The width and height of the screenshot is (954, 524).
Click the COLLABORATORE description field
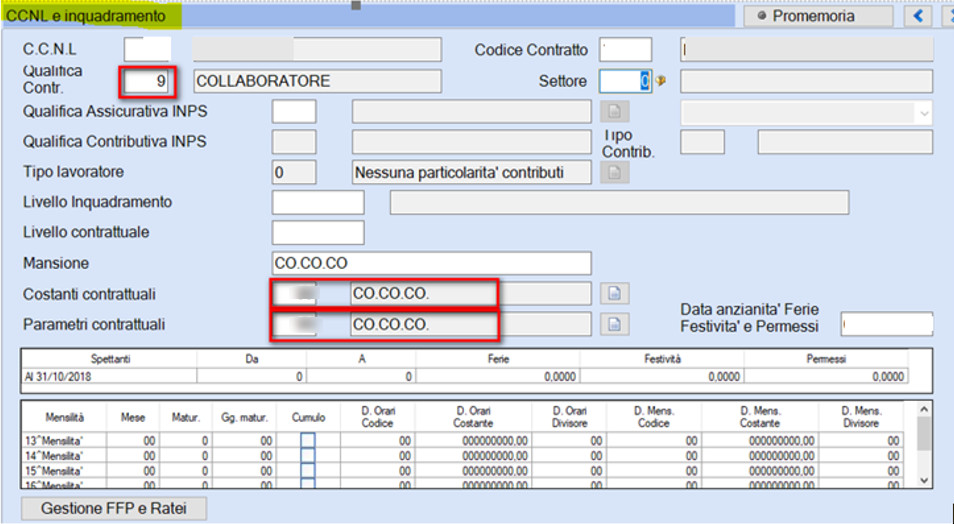click(x=318, y=81)
